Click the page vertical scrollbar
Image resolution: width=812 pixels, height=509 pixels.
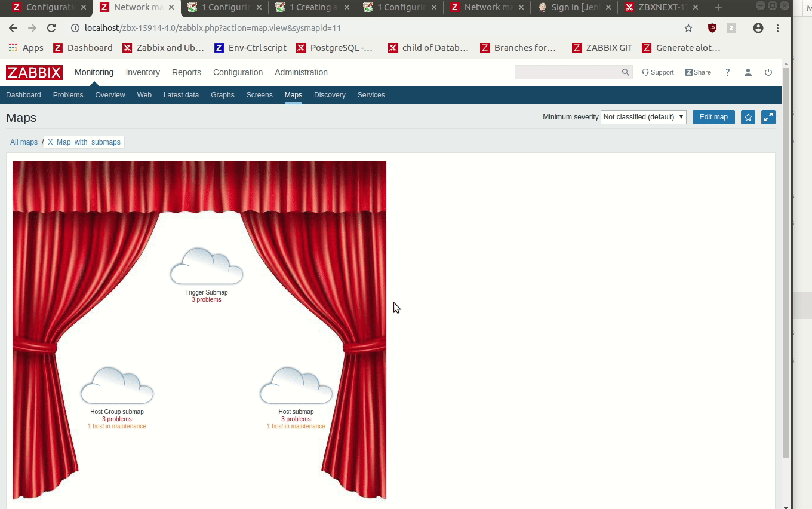point(786,263)
